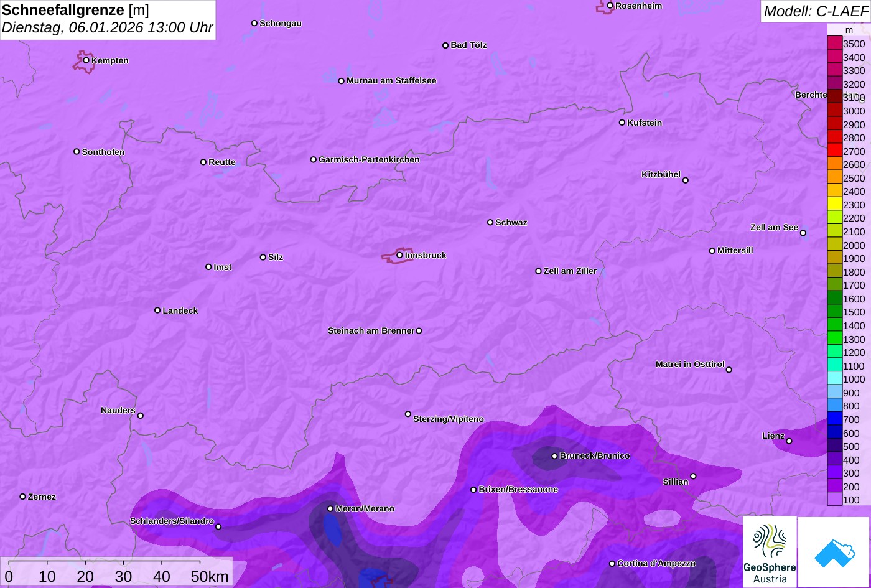This screenshot has width=871, height=588.
Task: Click the Schongau marker dot
Action: (x=254, y=23)
